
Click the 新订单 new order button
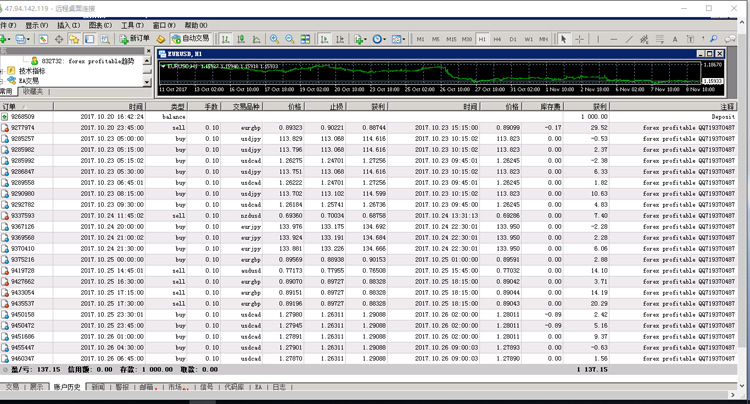coord(135,39)
